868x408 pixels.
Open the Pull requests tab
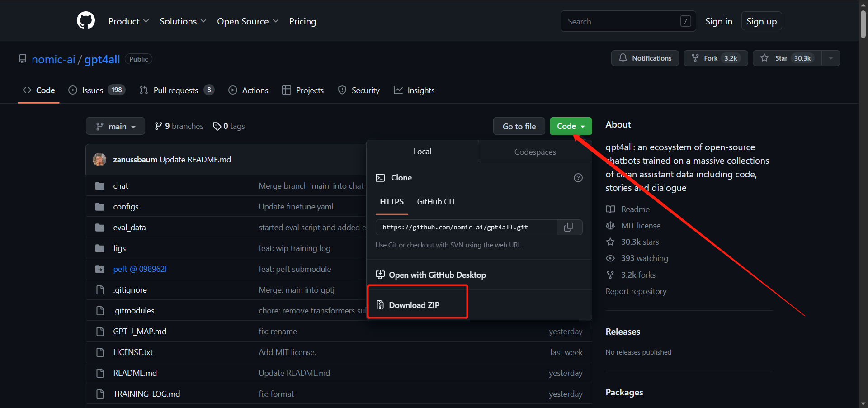coord(177,90)
